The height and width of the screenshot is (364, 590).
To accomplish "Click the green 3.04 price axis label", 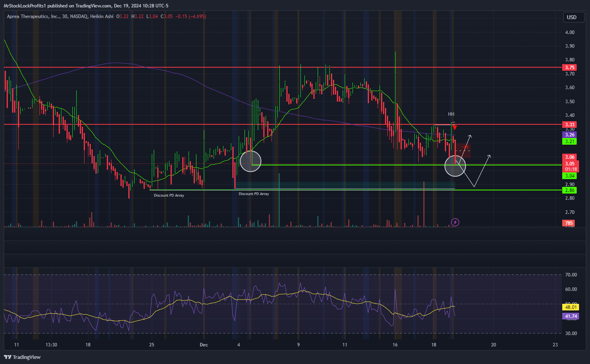I will 570,176.
